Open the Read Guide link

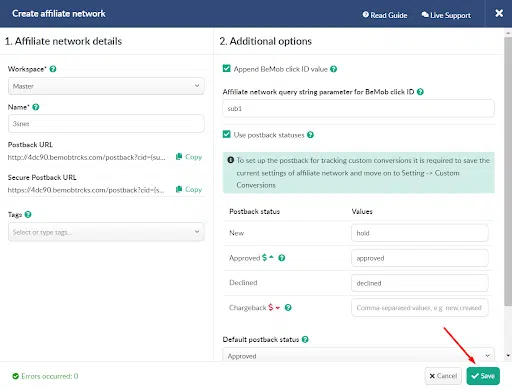coord(385,15)
